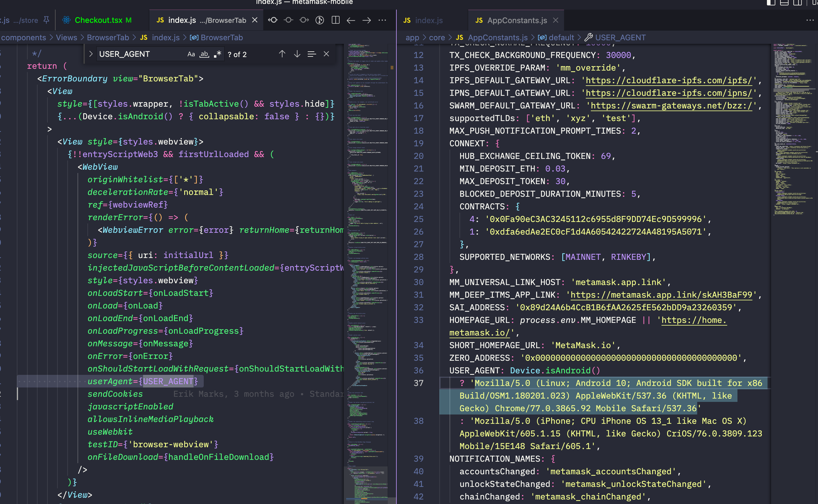Viewport: 818px width, 504px height.
Task: Click find in selection icon
Action: 311,54
